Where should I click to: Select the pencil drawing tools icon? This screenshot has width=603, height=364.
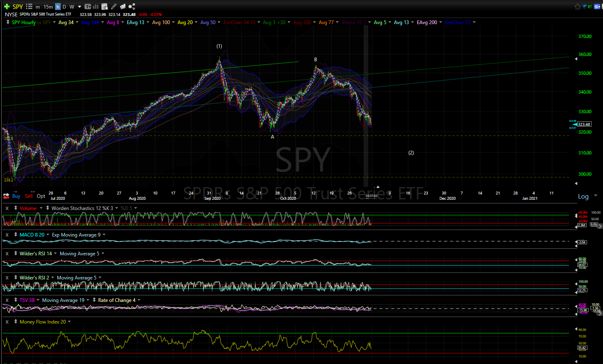[x=114, y=7]
